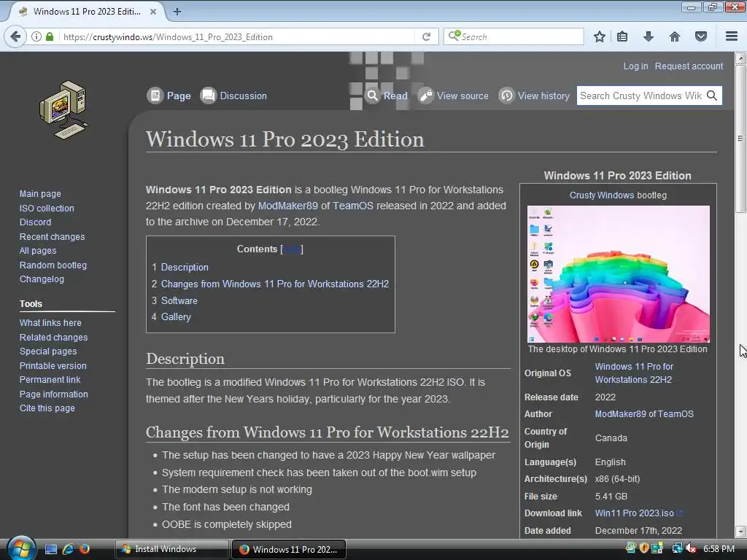
Task: Toggle the contents box hide link
Action: 293,249
